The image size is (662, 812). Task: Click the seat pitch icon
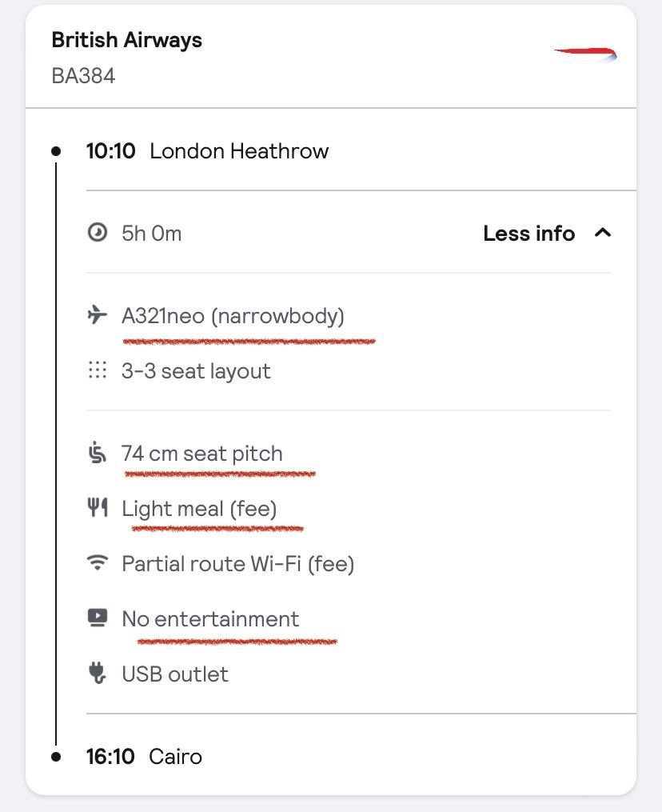(x=97, y=454)
